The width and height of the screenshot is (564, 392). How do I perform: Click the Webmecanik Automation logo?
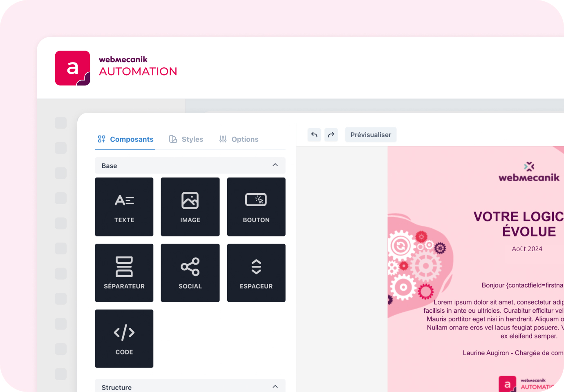116,68
